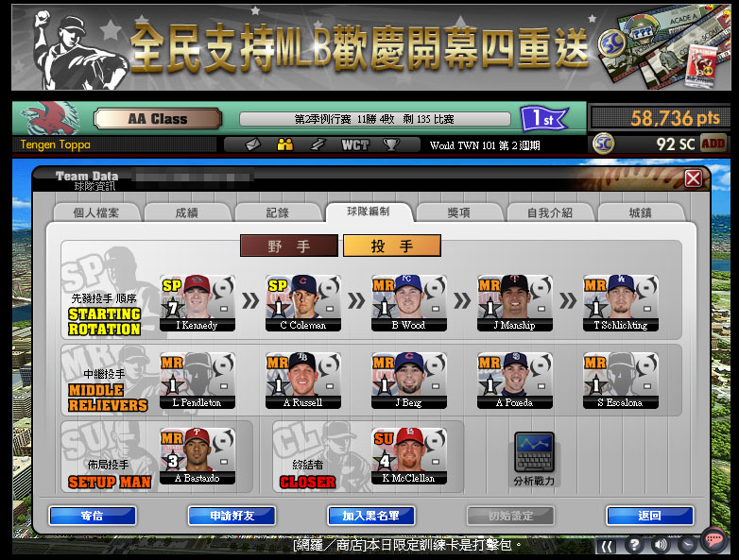Add SC with the ADD button
Image resolution: width=739 pixels, height=560 pixels.
(713, 144)
